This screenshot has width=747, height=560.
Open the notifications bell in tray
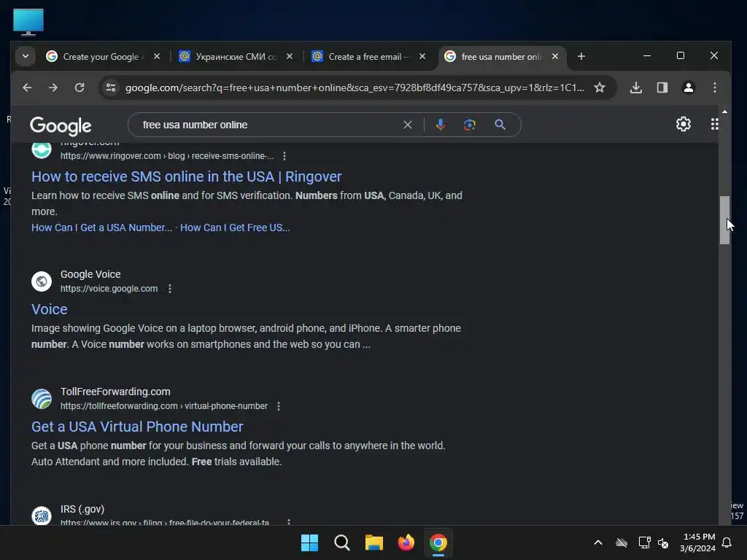pos(727,542)
